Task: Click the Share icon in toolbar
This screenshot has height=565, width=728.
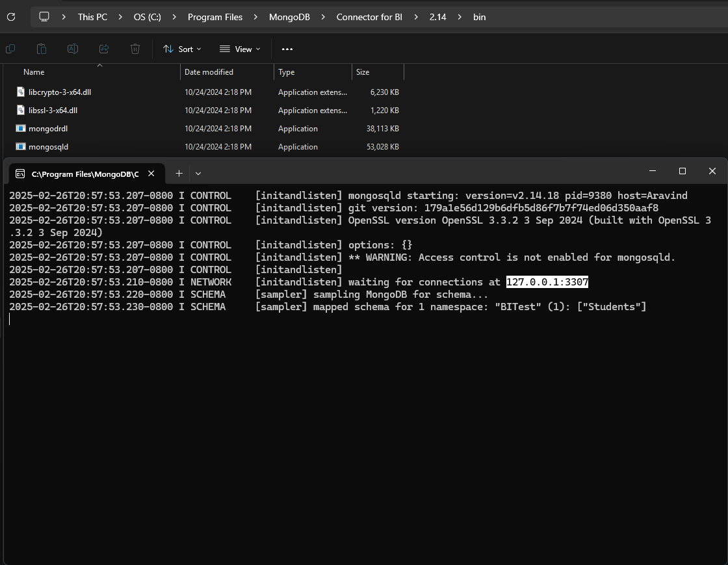Action: pos(104,49)
